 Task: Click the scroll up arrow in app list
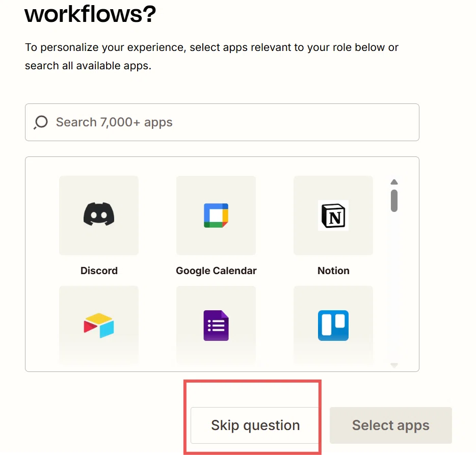394,182
